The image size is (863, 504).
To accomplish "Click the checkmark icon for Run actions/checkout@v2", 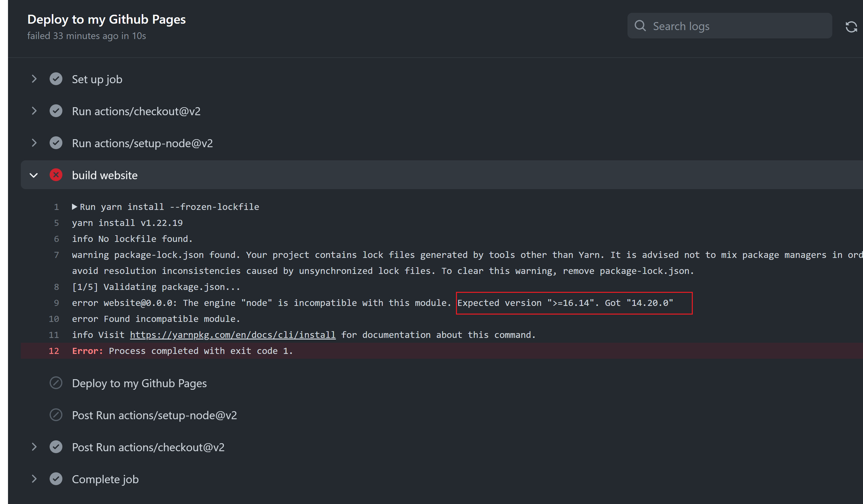I will [x=56, y=111].
